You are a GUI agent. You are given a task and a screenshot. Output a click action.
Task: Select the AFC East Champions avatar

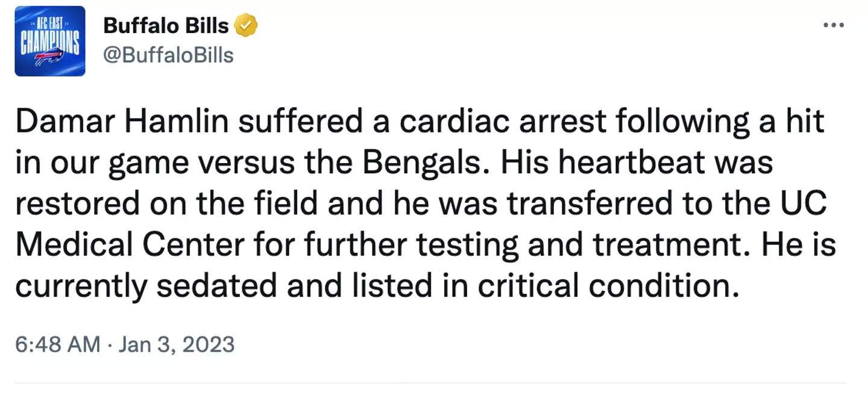pyautogui.click(x=49, y=41)
